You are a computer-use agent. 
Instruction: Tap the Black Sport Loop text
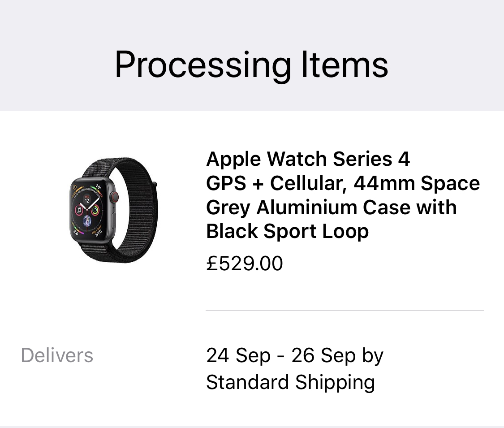pyautogui.click(x=287, y=231)
